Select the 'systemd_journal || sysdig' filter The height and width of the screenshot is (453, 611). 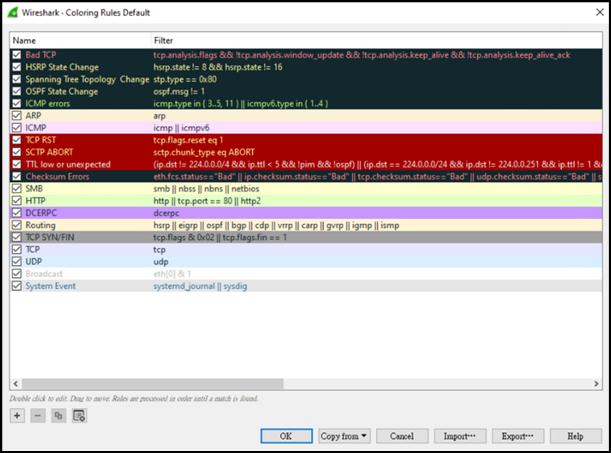tap(200, 286)
